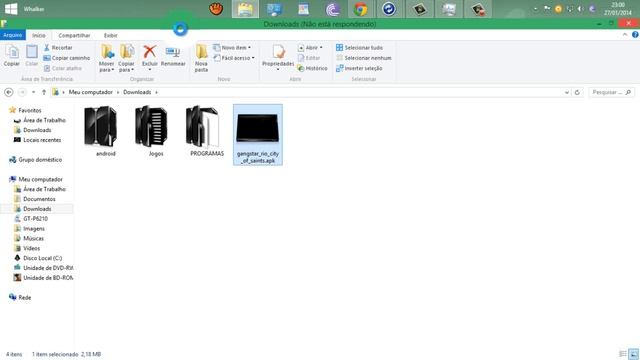The height and width of the screenshot is (360, 640).
Task: Open the recent locations dropdown arrow
Action: click(33, 92)
